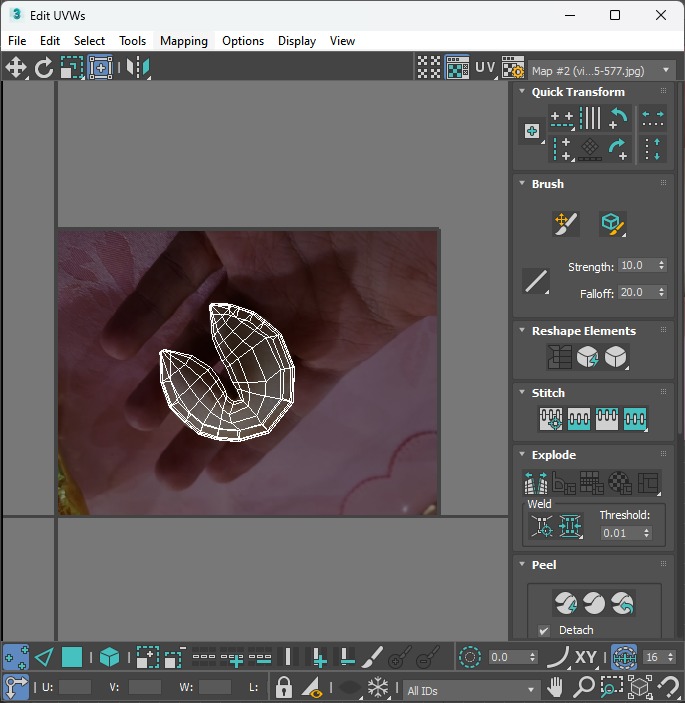Viewport: 685px width, 703px height.
Task: Collapse the Brush rollout
Action: click(522, 183)
